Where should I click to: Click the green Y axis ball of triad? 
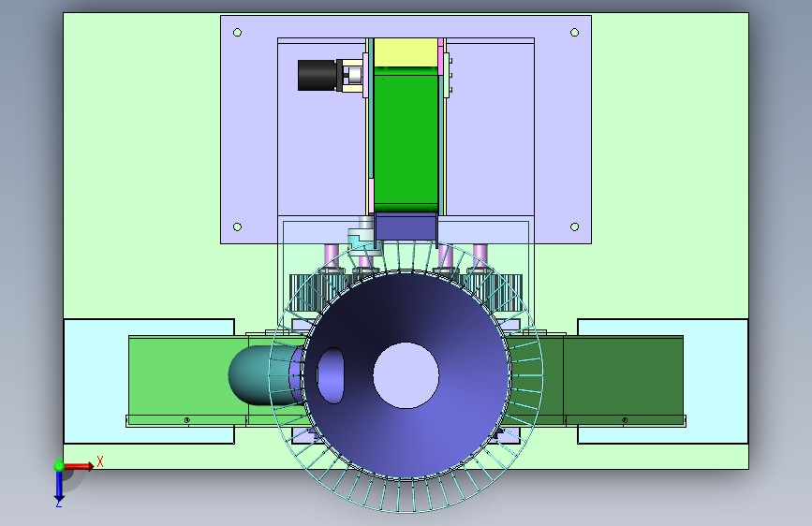(x=59, y=466)
